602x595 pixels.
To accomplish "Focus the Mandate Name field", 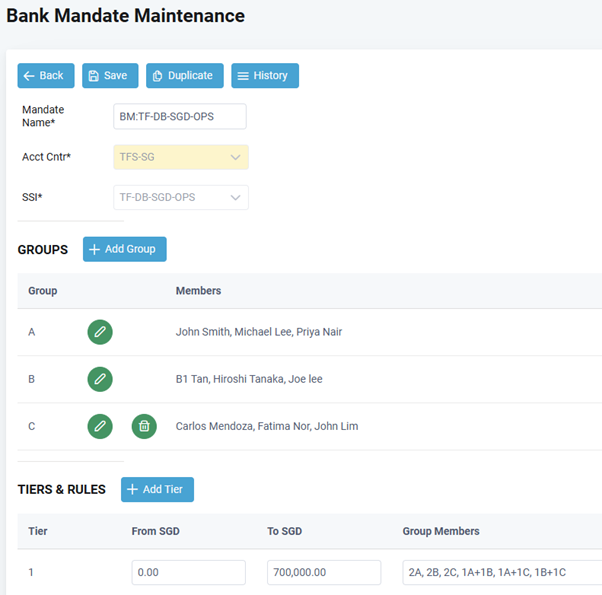I will point(180,116).
